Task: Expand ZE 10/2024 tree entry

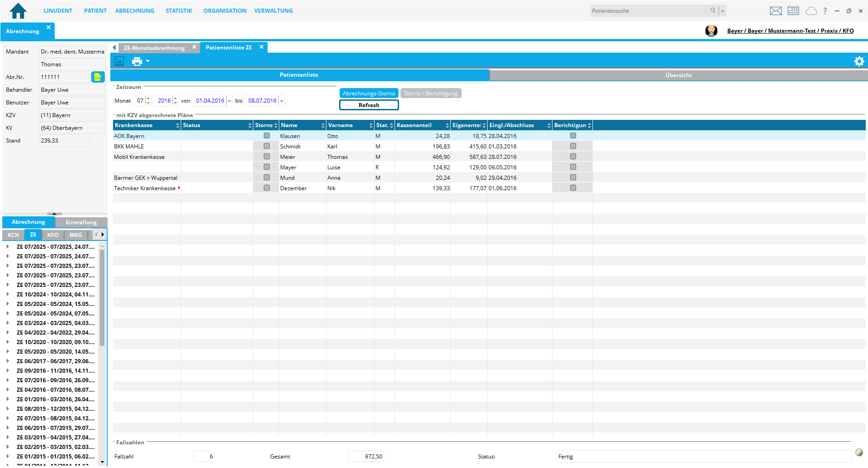Action: tap(8, 295)
